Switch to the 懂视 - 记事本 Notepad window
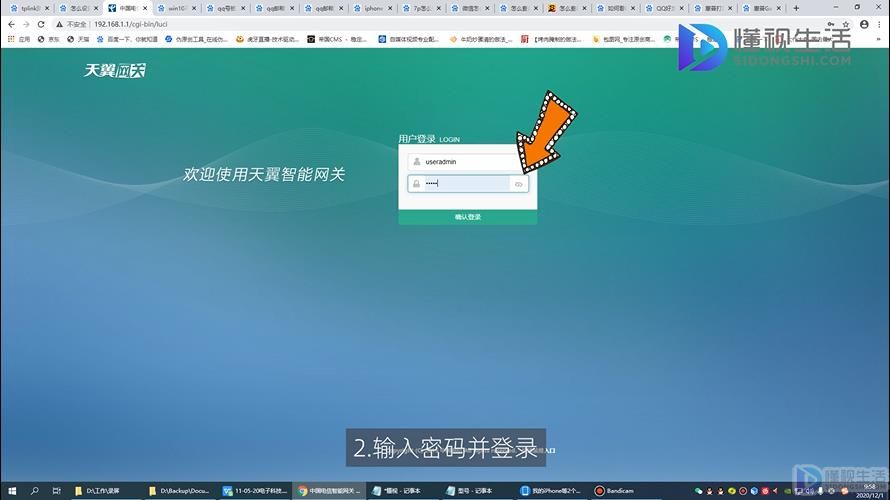 [x=403, y=491]
